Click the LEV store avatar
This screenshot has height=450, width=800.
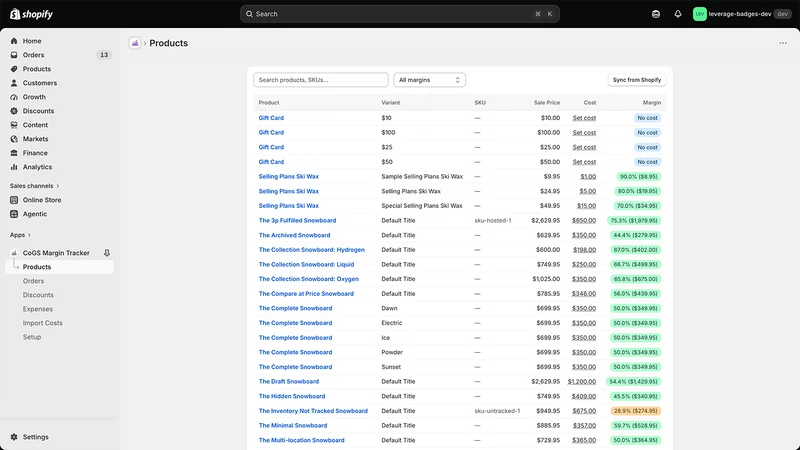(x=699, y=14)
